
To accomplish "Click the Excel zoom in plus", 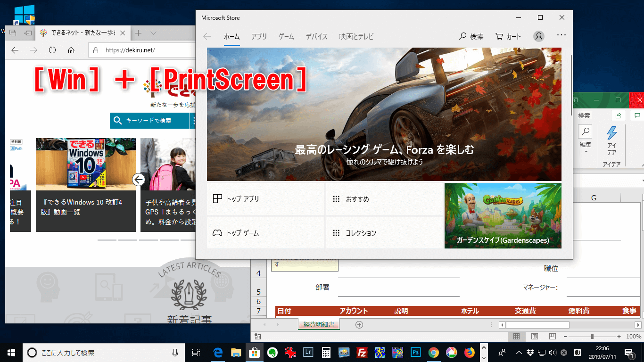I will [619, 337].
